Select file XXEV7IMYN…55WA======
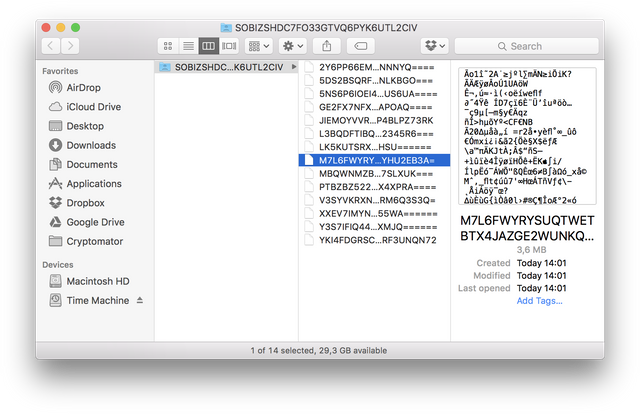The height and width of the screenshot is (414, 640). pos(374,214)
